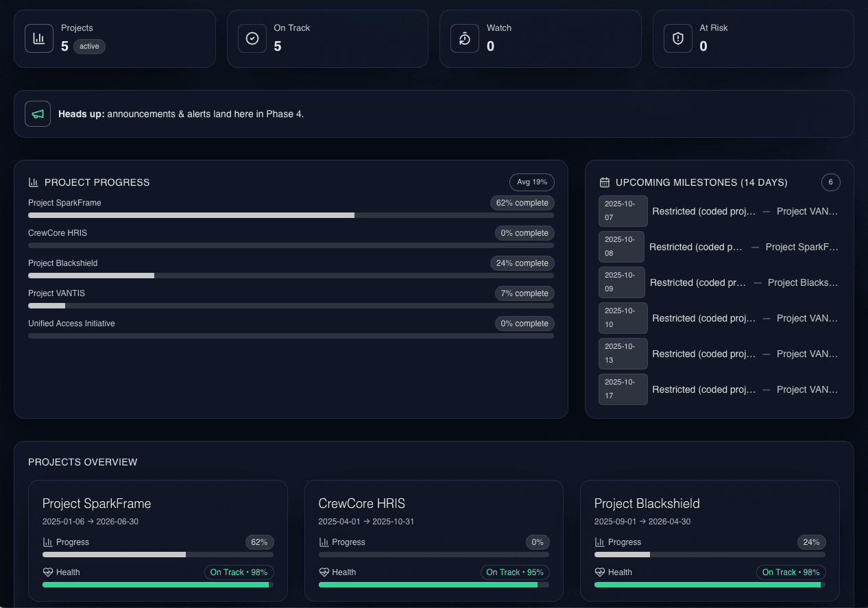Image resolution: width=868 pixels, height=608 pixels.
Task: Open the Avg 19% badge
Action: pos(532,182)
